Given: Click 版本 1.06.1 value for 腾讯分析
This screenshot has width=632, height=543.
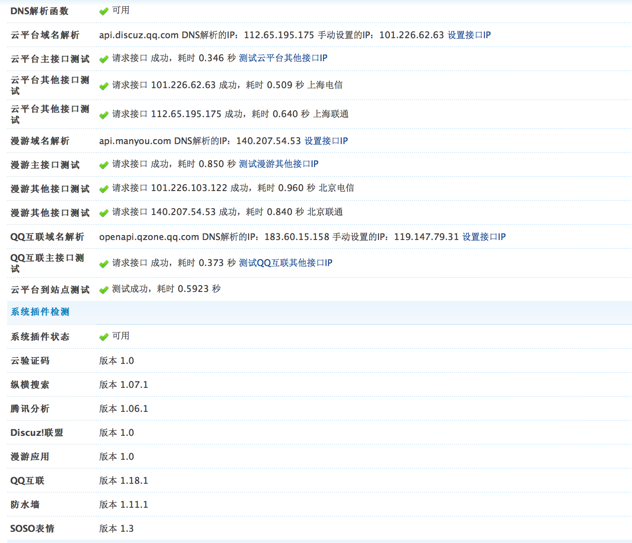Looking at the screenshot, I should (123, 409).
